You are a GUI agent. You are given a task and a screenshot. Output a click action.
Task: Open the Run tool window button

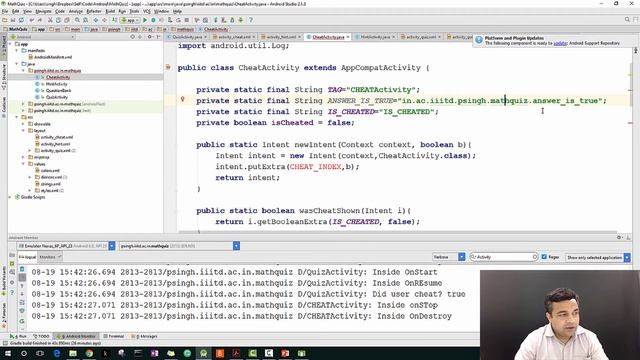point(18,336)
